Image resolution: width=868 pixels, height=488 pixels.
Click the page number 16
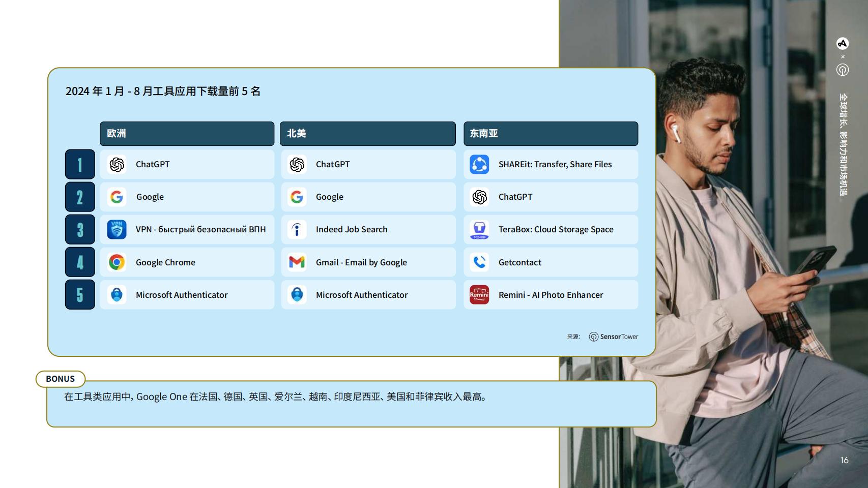click(844, 460)
